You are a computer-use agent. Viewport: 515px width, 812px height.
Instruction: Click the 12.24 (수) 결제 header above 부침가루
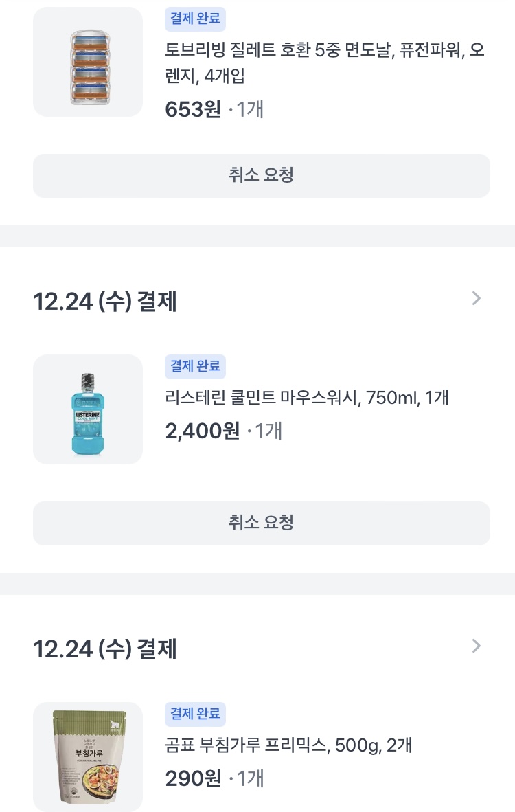point(105,649)
